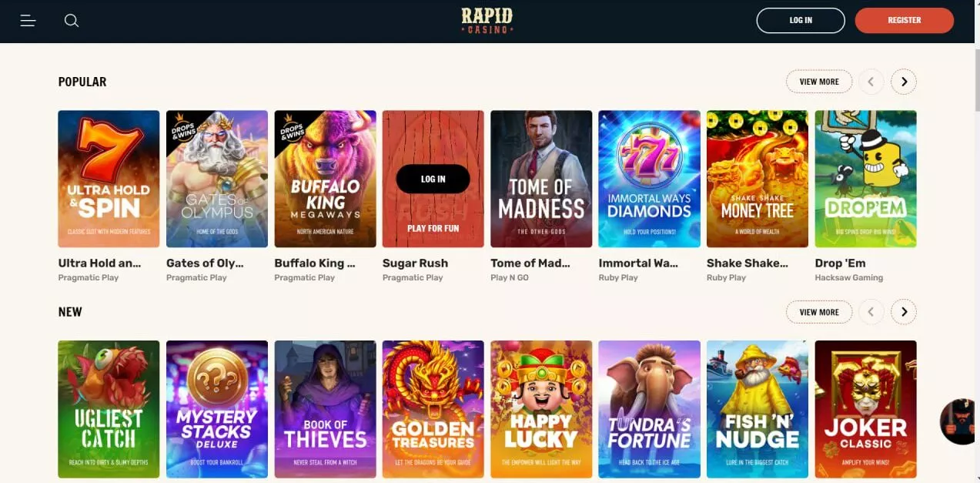Open the hamburger menu icon
This screenshot has width=980, height=483.
[28, 21]
